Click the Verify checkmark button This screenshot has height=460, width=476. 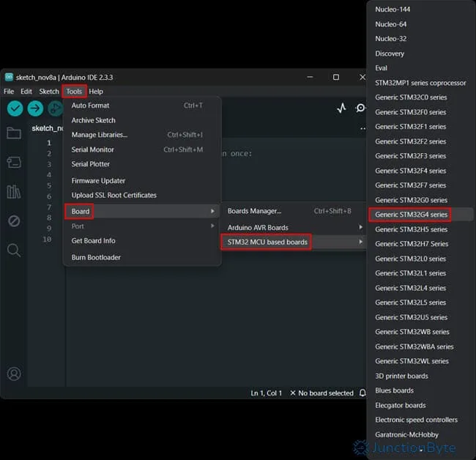[x=15, y=108]
